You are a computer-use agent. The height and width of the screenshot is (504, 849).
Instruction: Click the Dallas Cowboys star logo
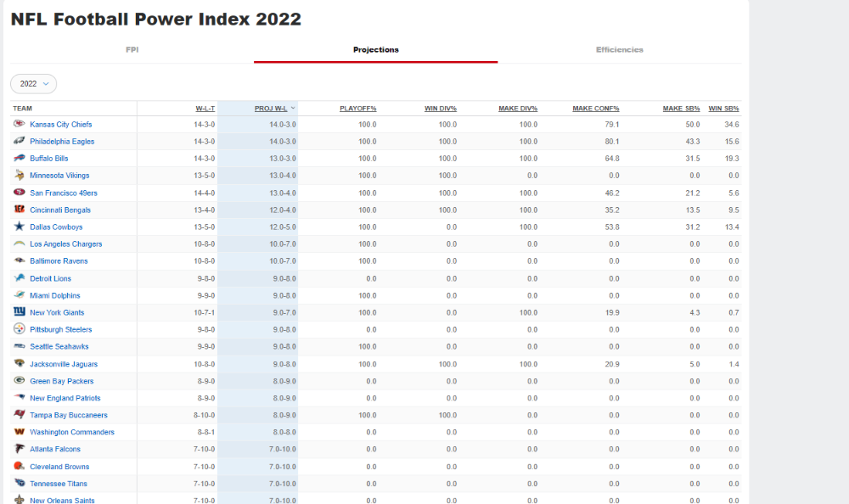[20, 227]
